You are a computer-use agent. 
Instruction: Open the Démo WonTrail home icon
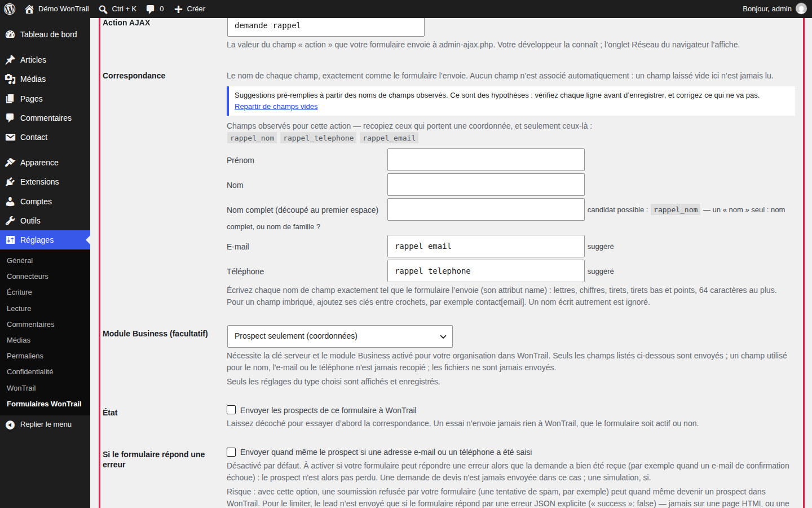pos(29,9)
